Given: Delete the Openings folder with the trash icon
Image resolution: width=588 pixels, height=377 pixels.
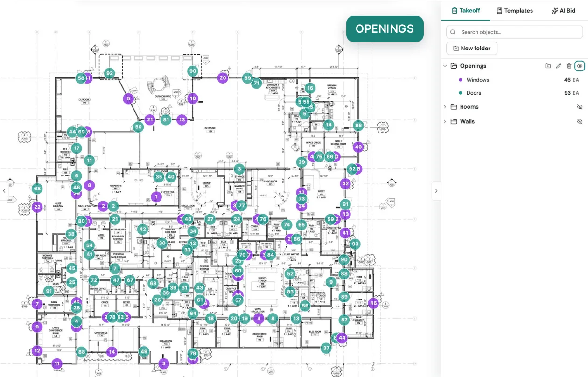Looking at the screenshot, I should click(569, 66).
